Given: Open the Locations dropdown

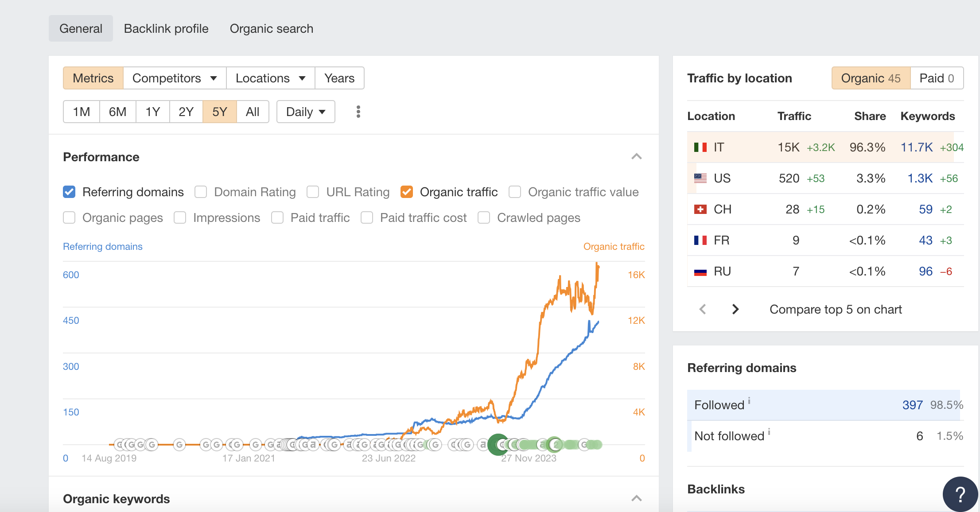Looking at the screenshot, I should (271, 78).
